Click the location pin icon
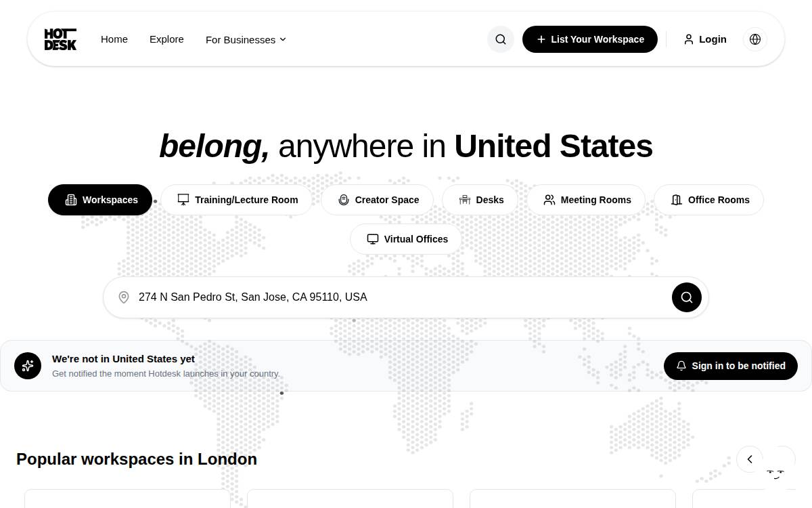This screenshot has height=508, width=812. click(x=124, y=297)
